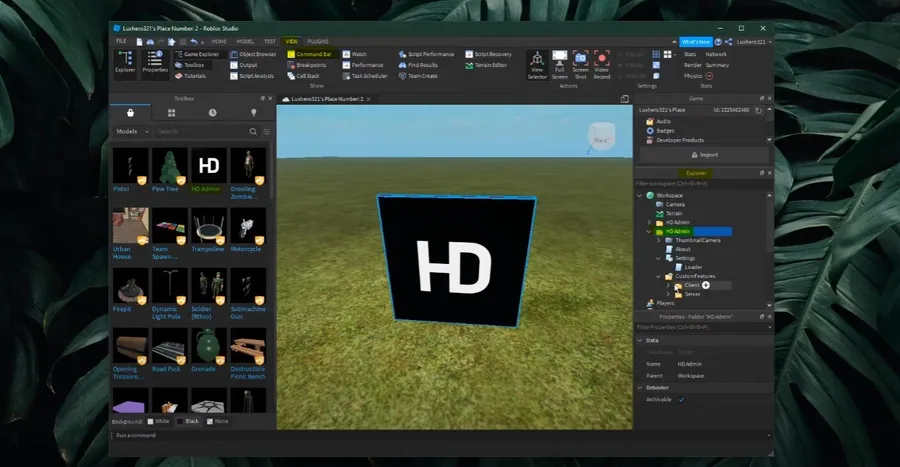The height and width of the screenshot is (467, 900).
Task: Collapse the CustomFeatures folder
Action: 658,277
